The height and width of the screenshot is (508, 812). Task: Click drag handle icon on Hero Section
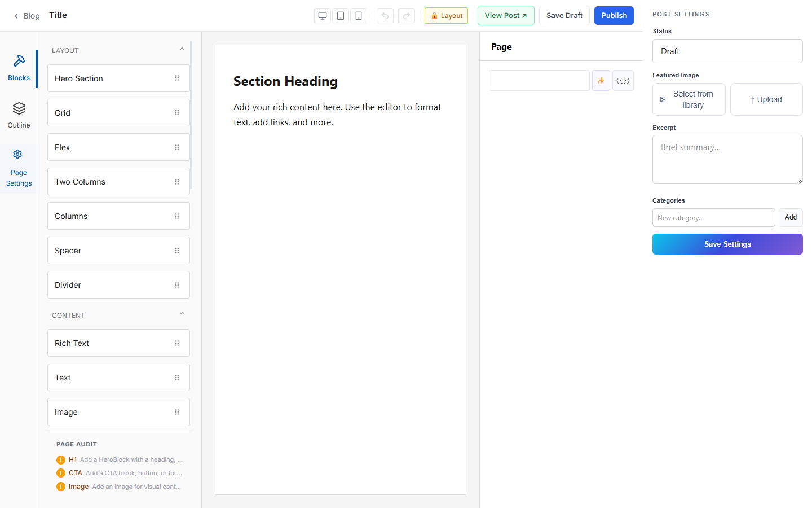point(177,78)
